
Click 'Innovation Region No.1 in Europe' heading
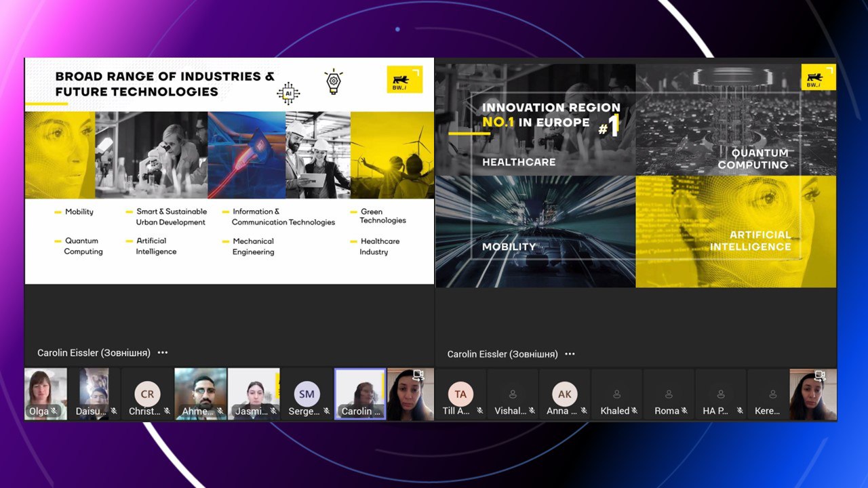(551, 115)
